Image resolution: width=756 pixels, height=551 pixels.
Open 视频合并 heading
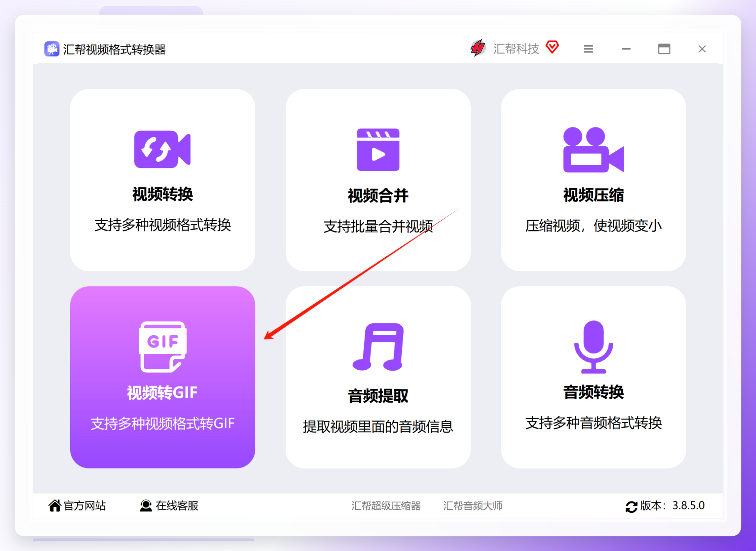(378, 196)
